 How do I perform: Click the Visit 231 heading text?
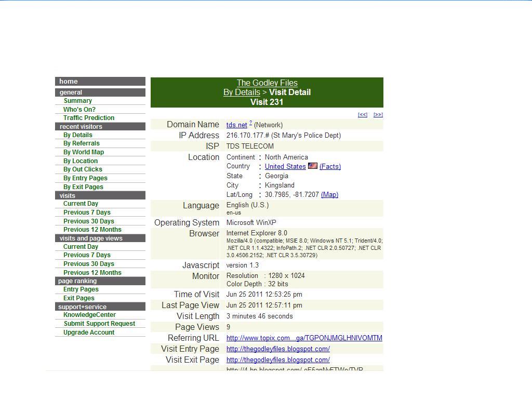[x=267, y=102]
